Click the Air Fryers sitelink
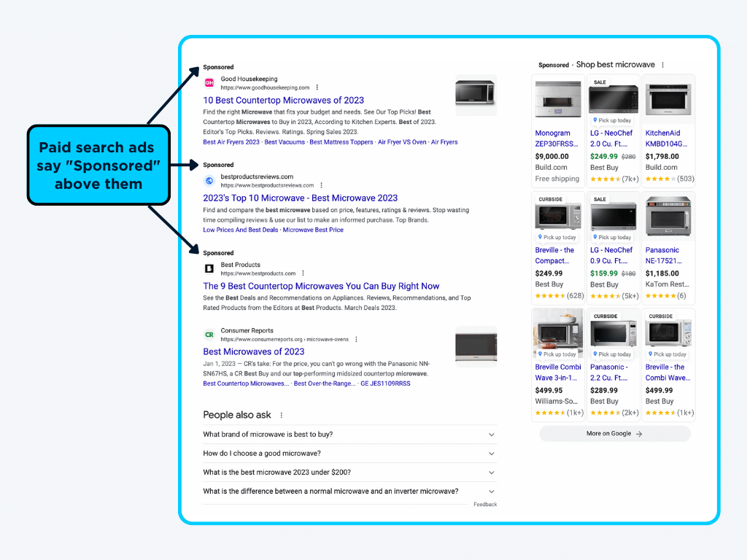The height and width of the screenshot is (560, 747). [444, 142]
